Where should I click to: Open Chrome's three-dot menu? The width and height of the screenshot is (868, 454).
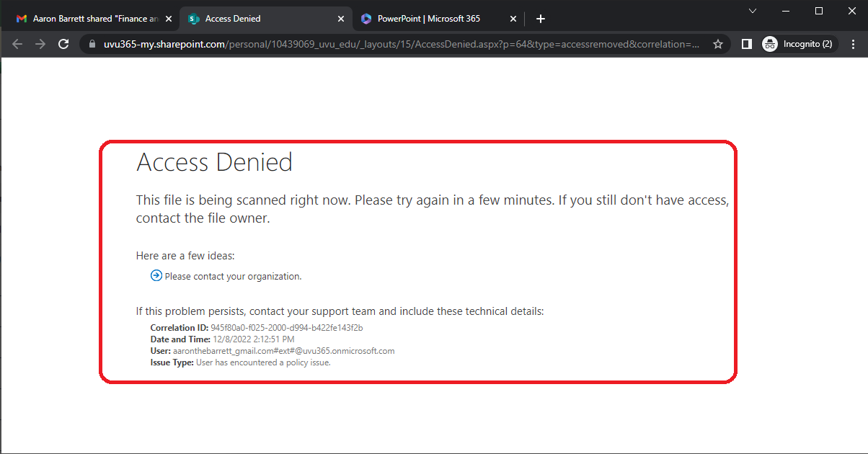[854, 43]
